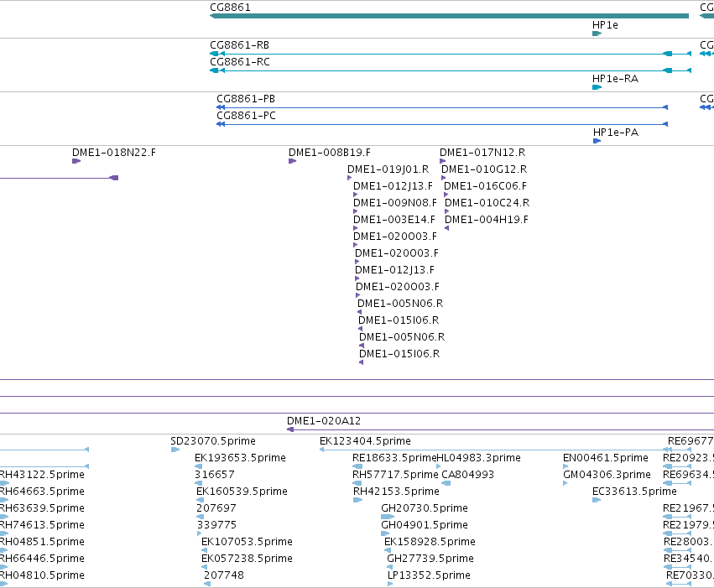Select the 207697 feature label
714x588 pixels.
point(216,508)
